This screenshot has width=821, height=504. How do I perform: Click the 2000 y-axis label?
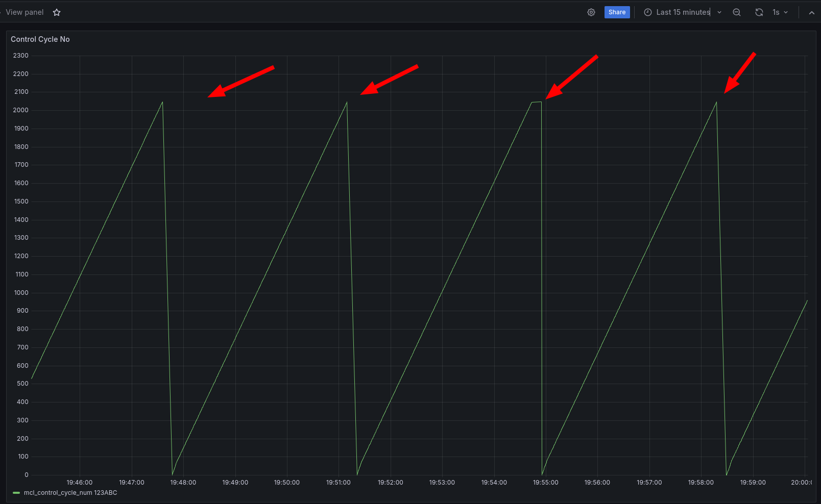pyautogui.click(x=21, y=110)
